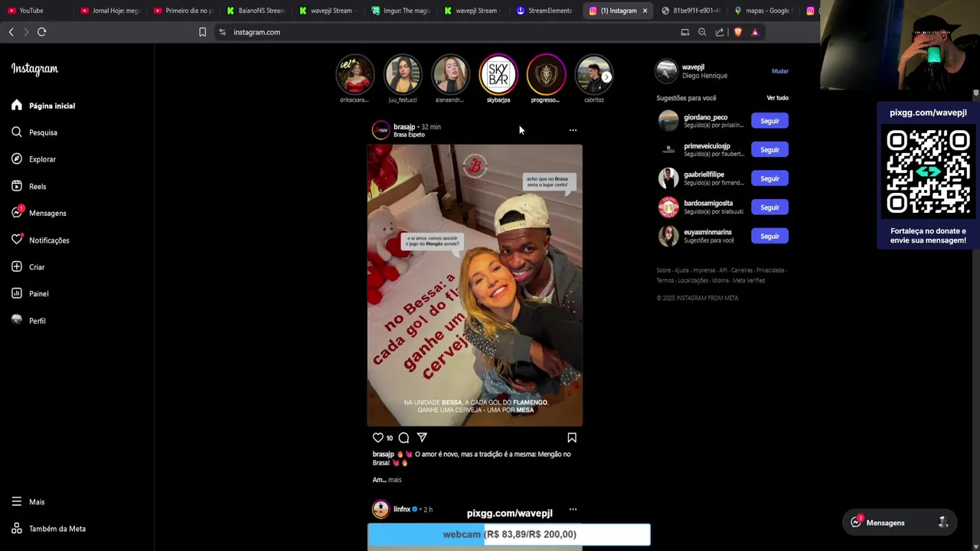Screen dimensions: 980x551
Task: Switch to Imgur tab
Action: (x=400, y=11)
